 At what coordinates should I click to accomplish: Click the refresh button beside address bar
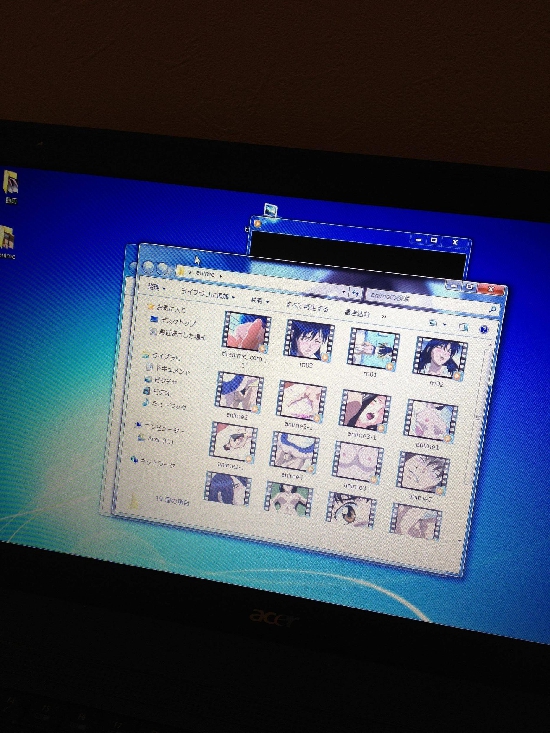355,294
